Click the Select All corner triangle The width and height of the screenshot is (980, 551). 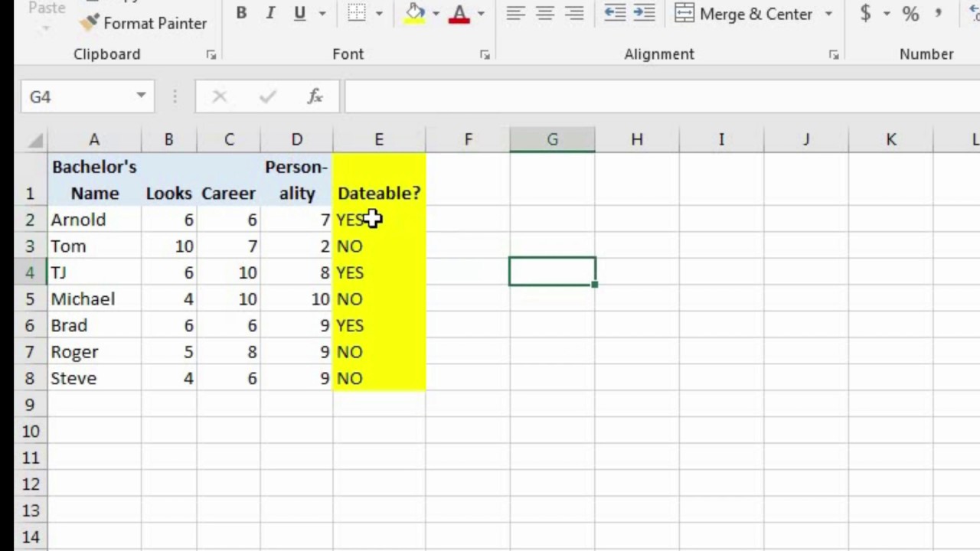click(x=34, y=140)
